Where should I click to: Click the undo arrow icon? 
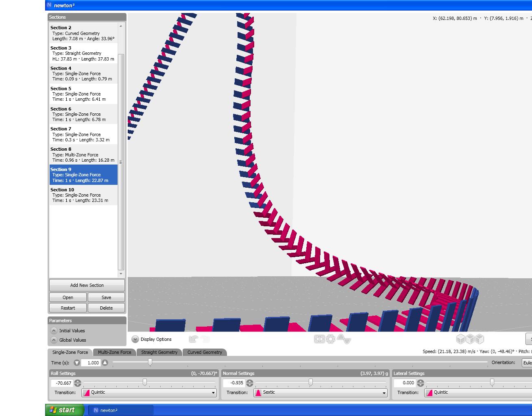[194, 339]
